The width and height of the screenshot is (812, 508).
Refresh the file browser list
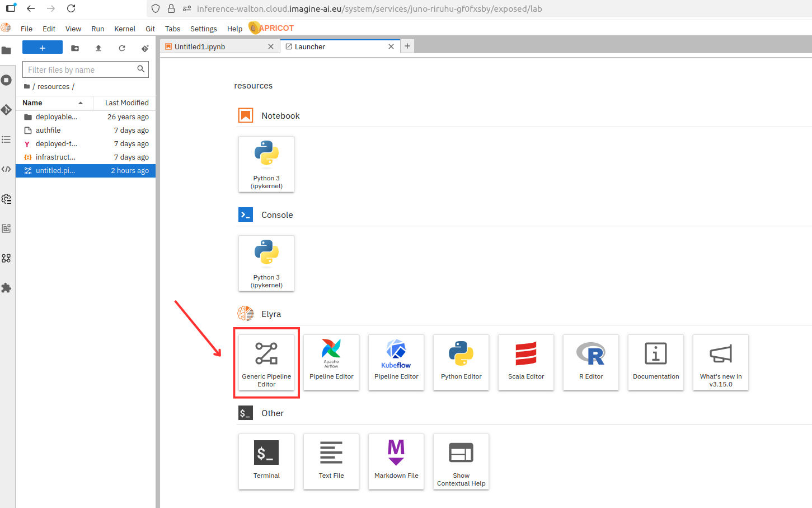[x=122, y=48]
